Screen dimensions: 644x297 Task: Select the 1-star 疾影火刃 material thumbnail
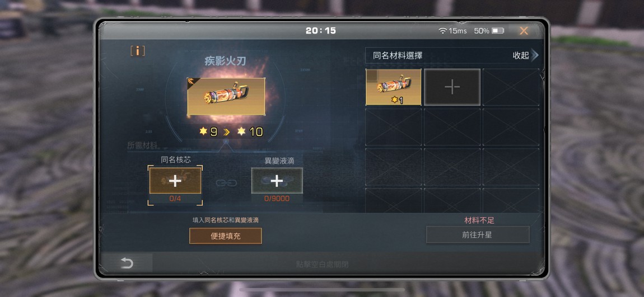pyautogui.click(x=394, y=87)
